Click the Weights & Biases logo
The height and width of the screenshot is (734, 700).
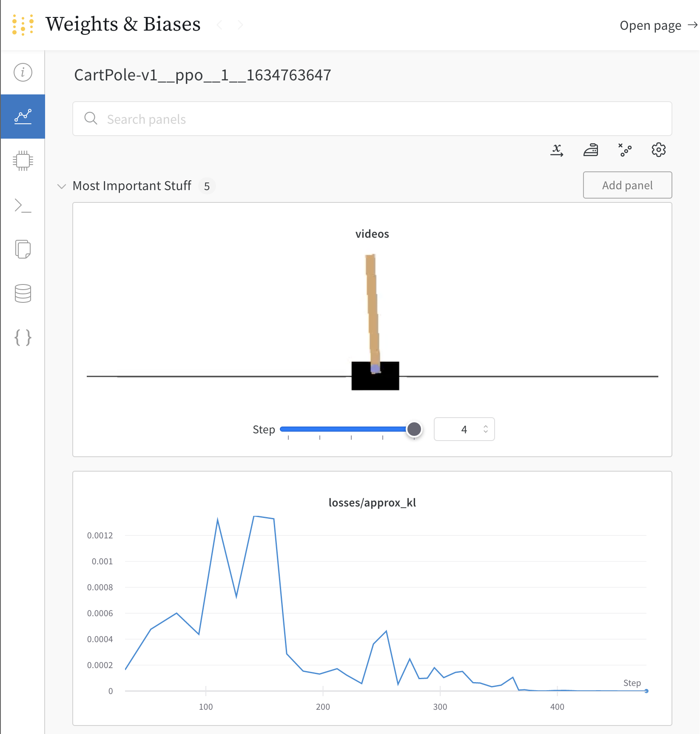coord(23,25)
